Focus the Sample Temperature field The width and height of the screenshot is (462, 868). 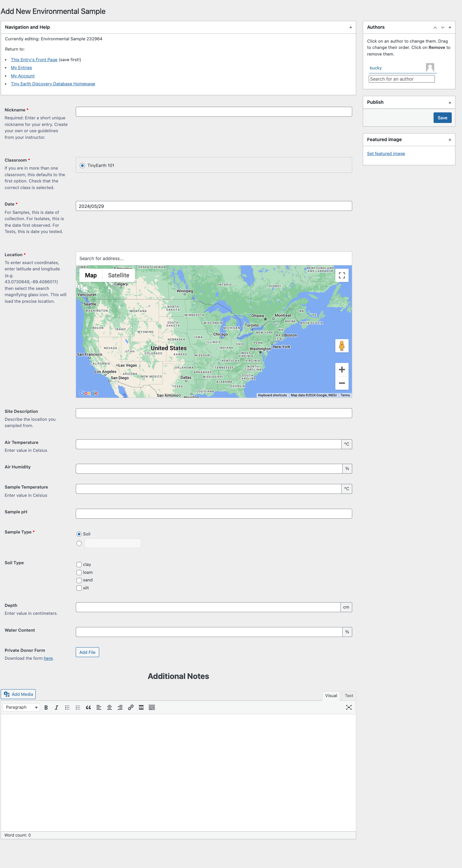pyautogui.click(x=208, y=489)
